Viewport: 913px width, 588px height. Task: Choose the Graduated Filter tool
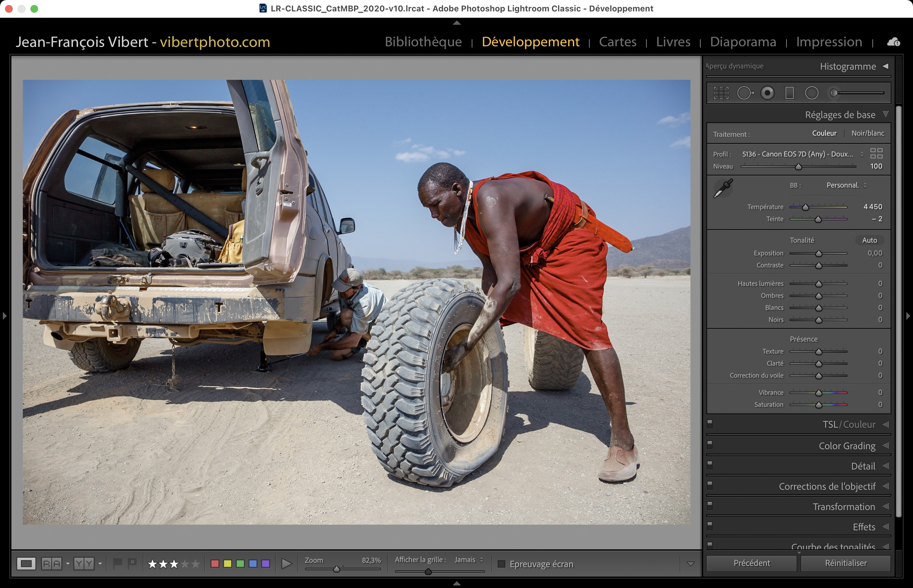[789, 93]
